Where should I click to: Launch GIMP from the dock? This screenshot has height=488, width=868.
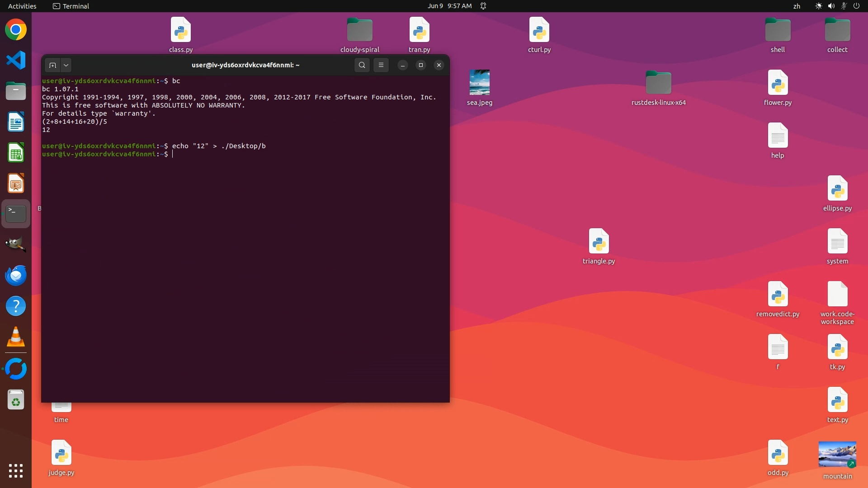tap(16, 244)
